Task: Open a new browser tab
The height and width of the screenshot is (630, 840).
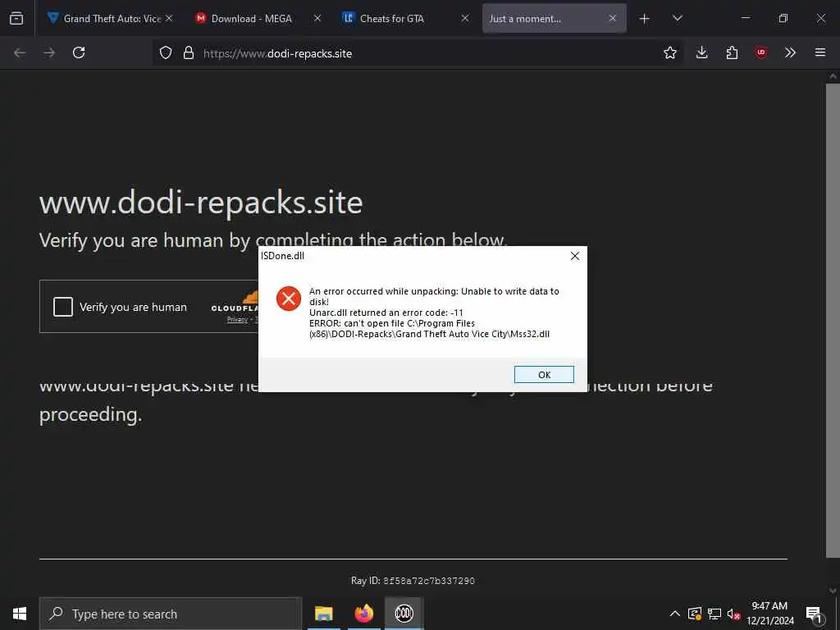Action: tap(645, 19)
